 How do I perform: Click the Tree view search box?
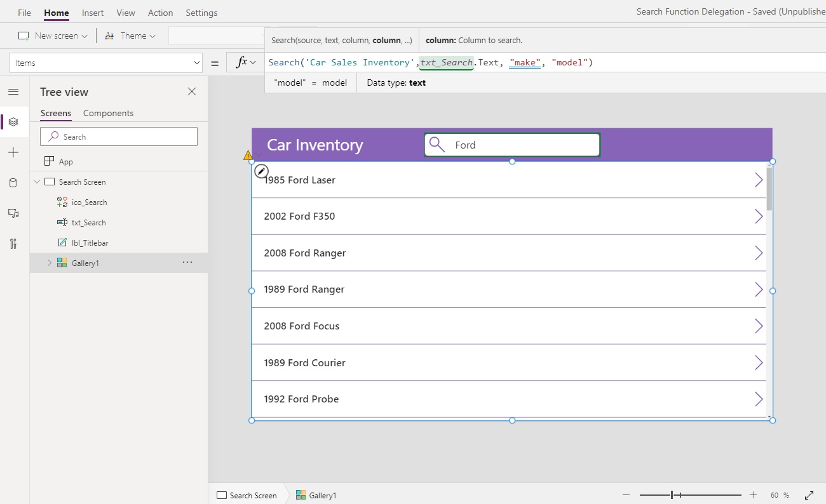(x=119, y=136)
